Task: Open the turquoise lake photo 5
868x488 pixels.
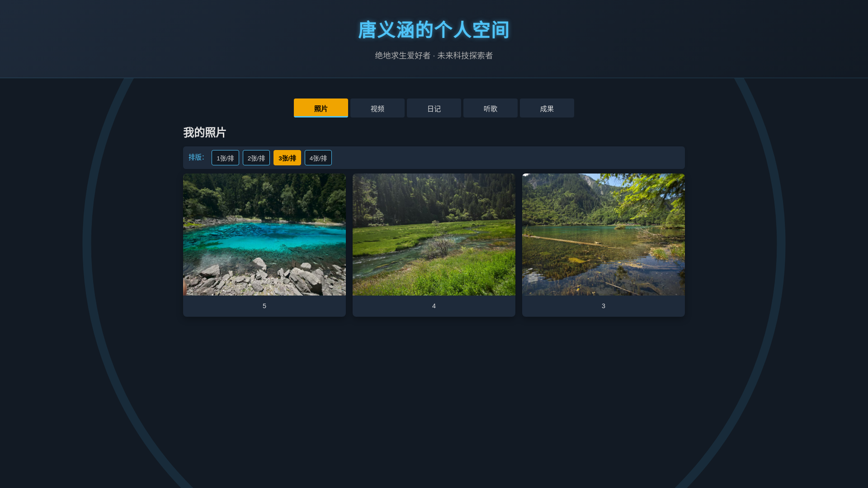Action: click(264, 235)
